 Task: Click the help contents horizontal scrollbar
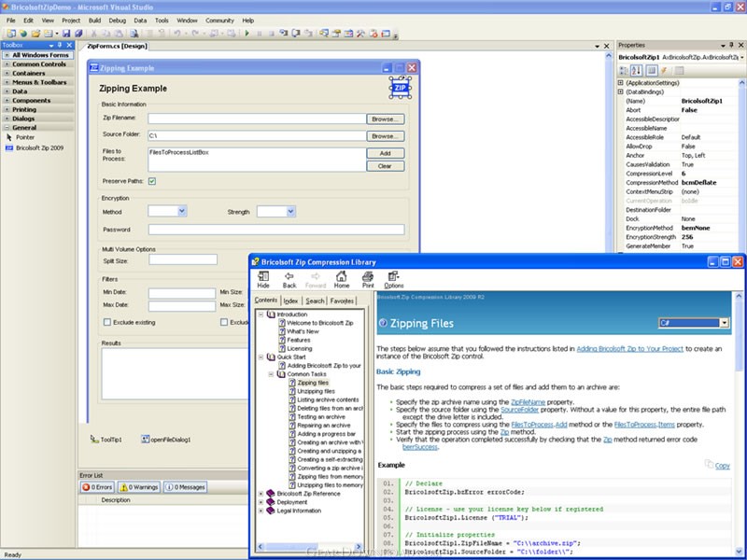coord(310,547)
